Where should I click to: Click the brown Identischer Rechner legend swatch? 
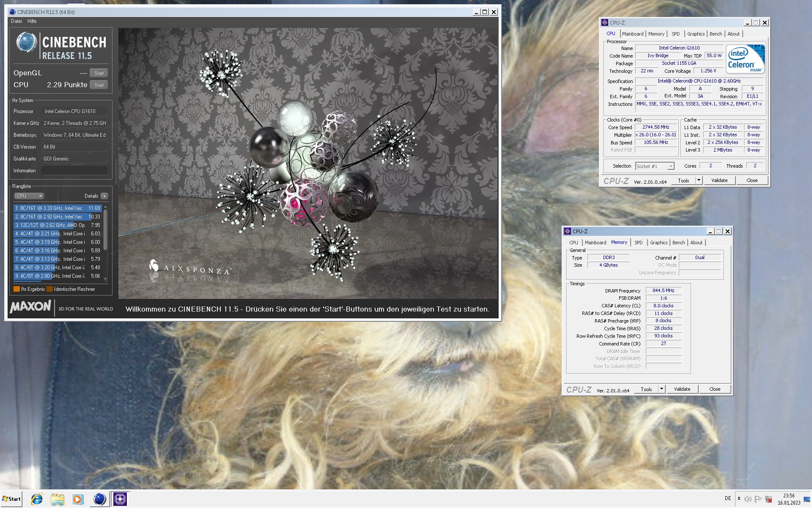pyautogui.click(x=49, y=289)
